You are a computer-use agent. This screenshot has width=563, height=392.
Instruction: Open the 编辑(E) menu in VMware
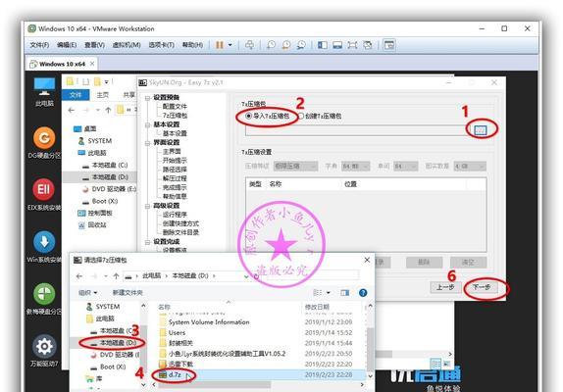[67, 45]
